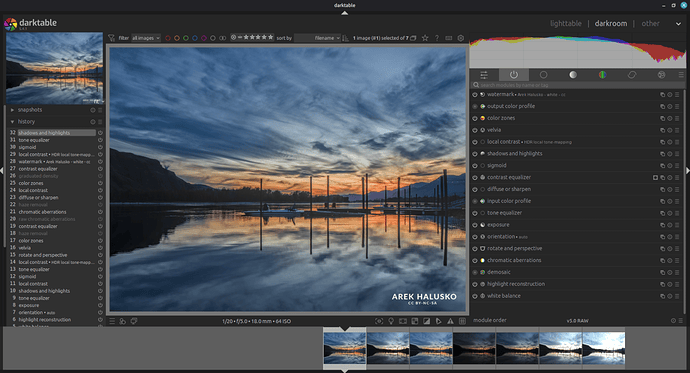690x373 pixels.
Task: Click multiple instances icon for watermark module
Action: click(662, 95)
